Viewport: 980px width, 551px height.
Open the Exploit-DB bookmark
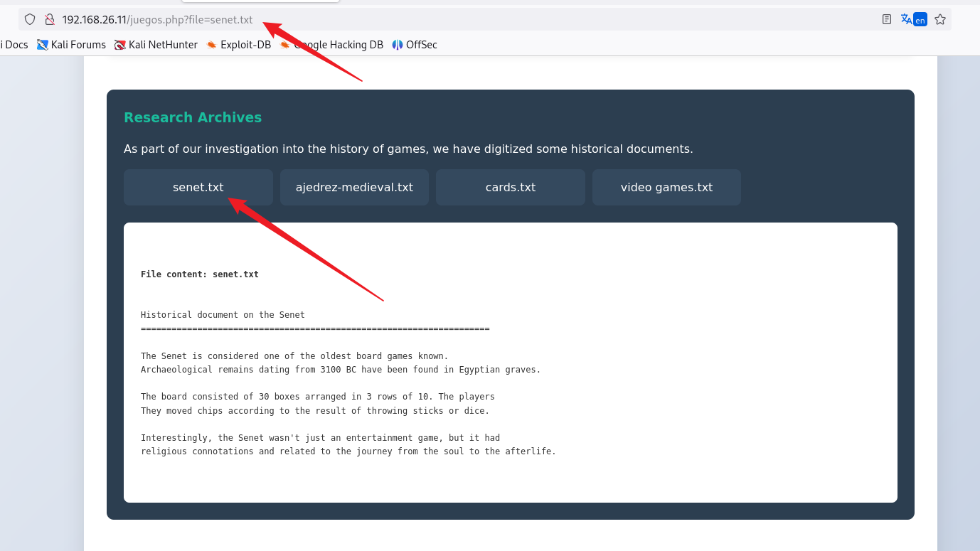coord(238,45)
